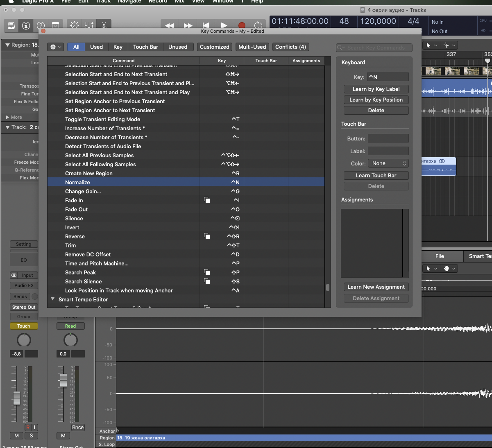
Task: Open the Smart Controls icon
Action: pos(74,25)
